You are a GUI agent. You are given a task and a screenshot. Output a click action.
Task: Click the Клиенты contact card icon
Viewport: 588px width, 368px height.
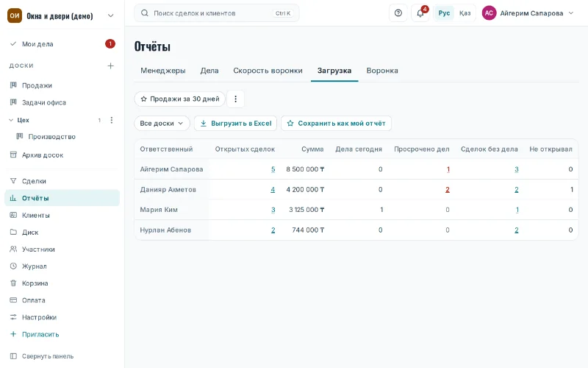click(x=13, y=215)
